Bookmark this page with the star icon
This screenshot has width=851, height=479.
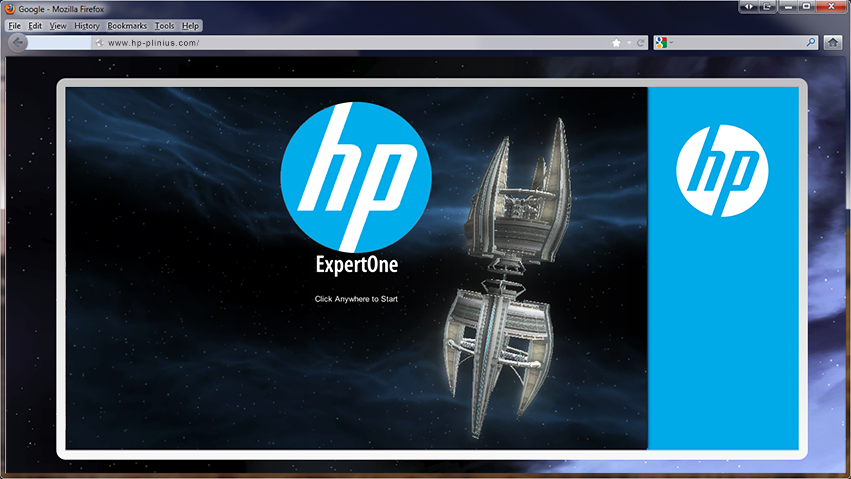(616, 43)
